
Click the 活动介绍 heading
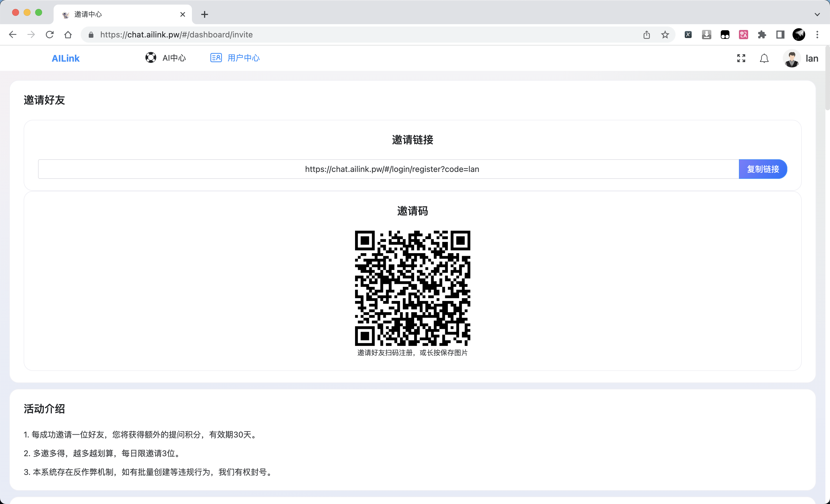(x=44, y=409)
